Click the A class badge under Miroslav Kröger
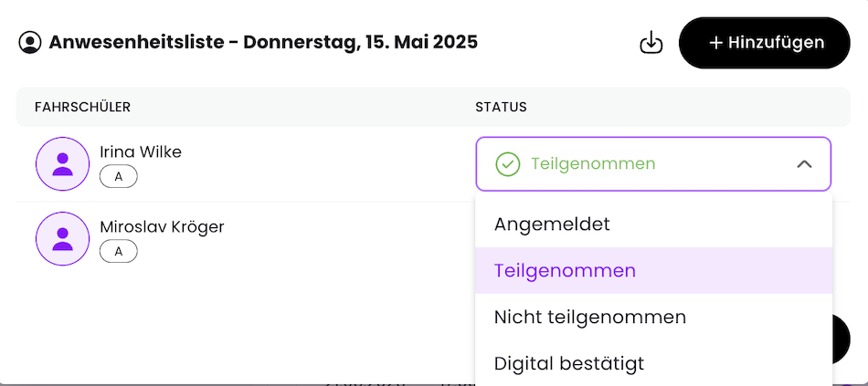The height and width of the screenshot is (386, 868). click(119, 252)
